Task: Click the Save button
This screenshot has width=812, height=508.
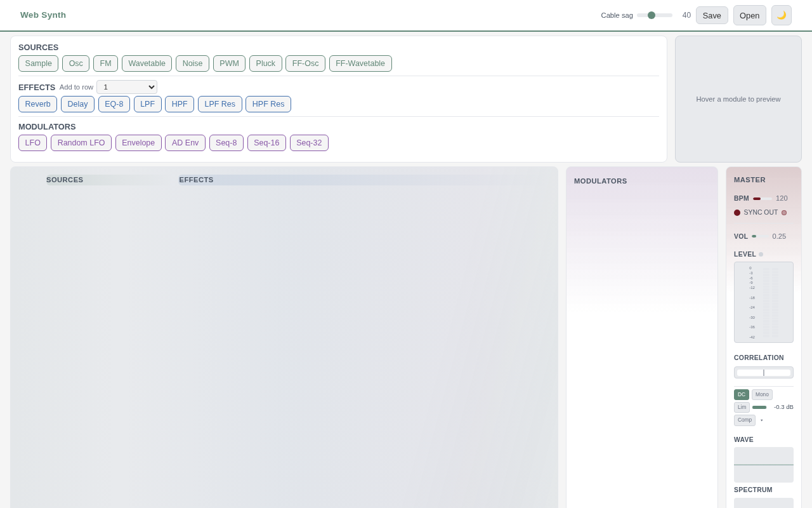Action: [712, 15]
